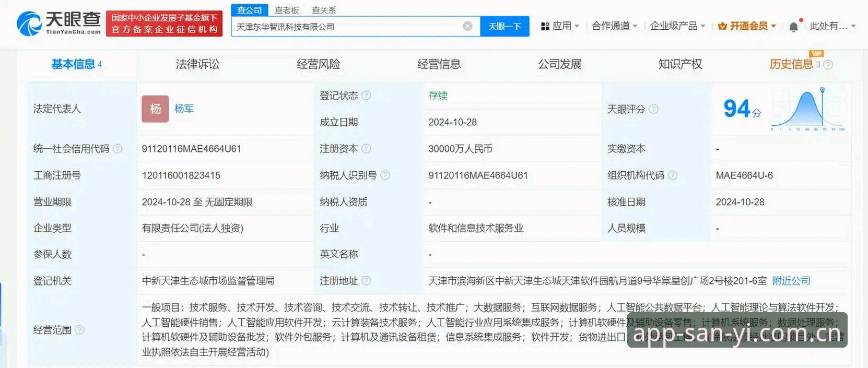
Task: Select the 经营信息 tab
Action: [x=439, y=64]
